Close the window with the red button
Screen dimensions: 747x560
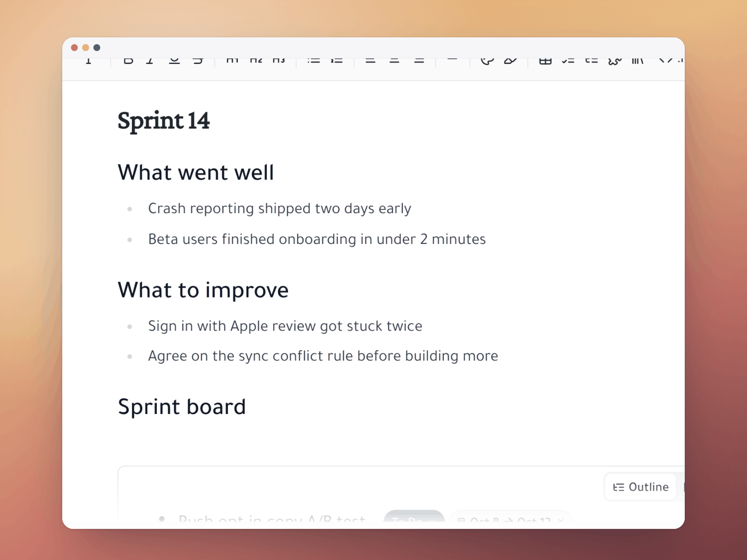[74, 48]
